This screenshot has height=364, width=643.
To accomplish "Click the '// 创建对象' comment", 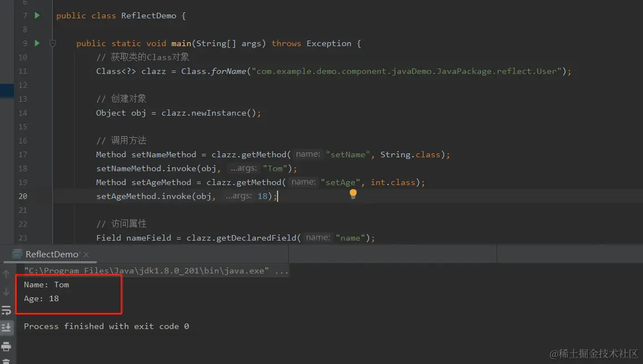I will click(121, 99).
